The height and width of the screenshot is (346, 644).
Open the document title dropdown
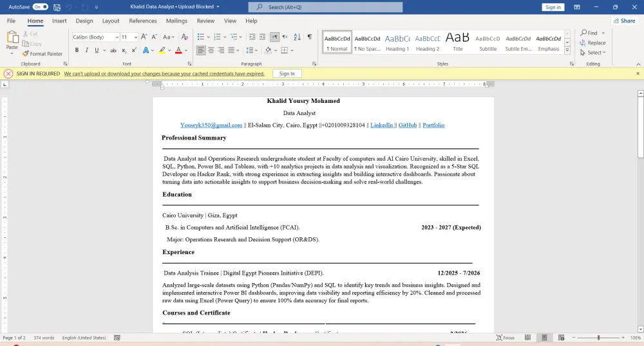coord(218,7)
